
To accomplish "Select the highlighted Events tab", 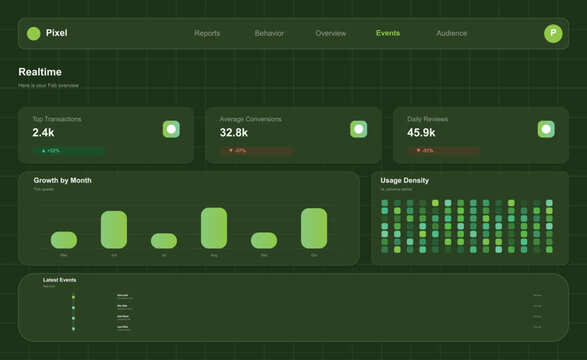I will (388, 33).
